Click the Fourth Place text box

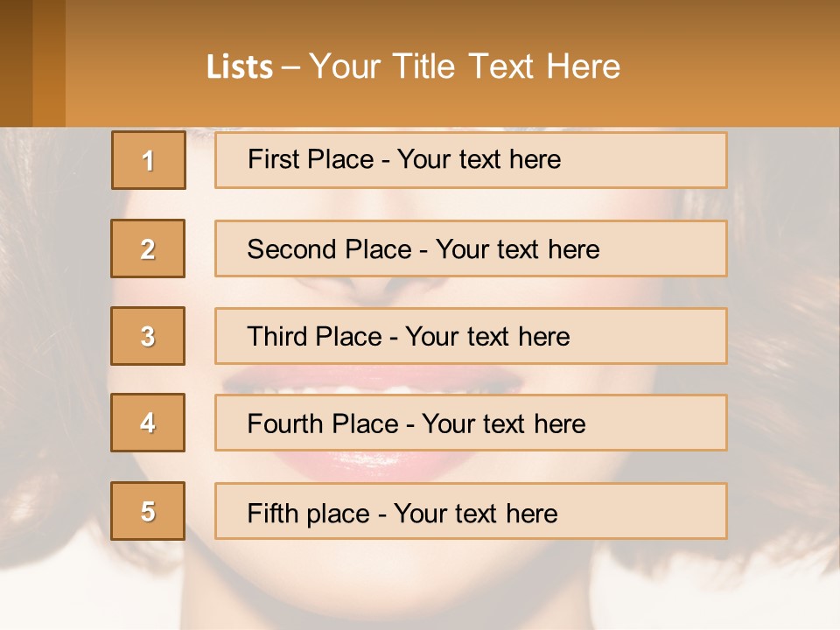(x=471, y=423)
